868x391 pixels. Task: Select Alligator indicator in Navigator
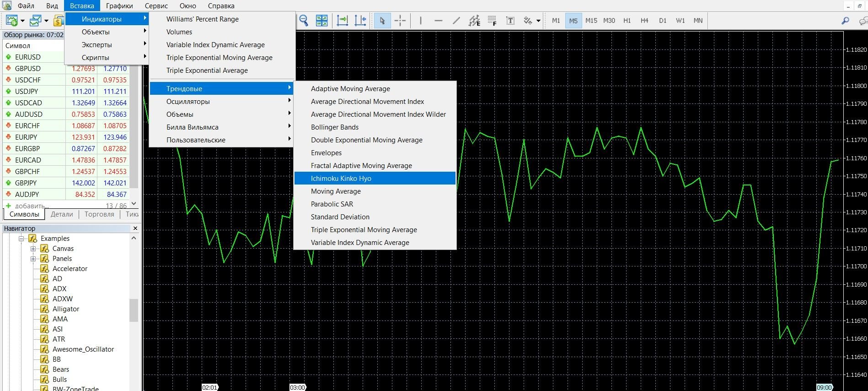pos(66,309)
